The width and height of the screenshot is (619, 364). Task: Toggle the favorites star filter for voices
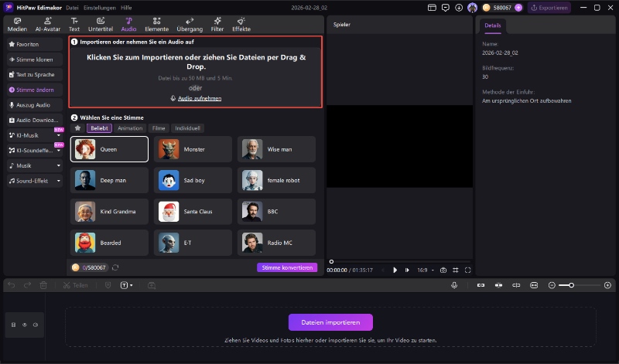point(77,128)
